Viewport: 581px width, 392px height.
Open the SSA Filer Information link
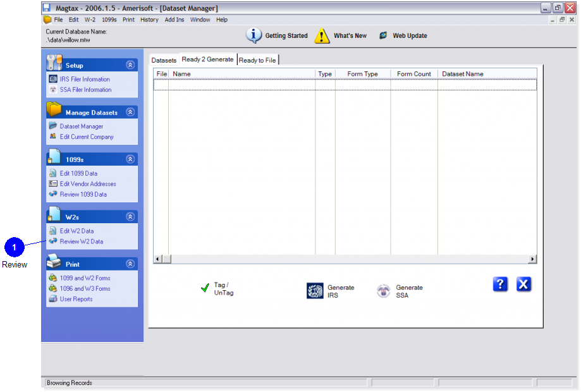point(85,89)
